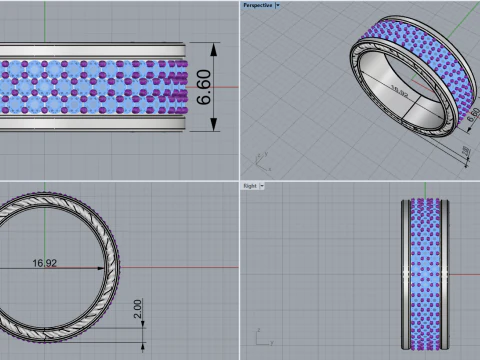Viewport: 480px width, 360px height.
Task: Open the Perspective viewport dropdown arrow
Action: tap(278, 5)
